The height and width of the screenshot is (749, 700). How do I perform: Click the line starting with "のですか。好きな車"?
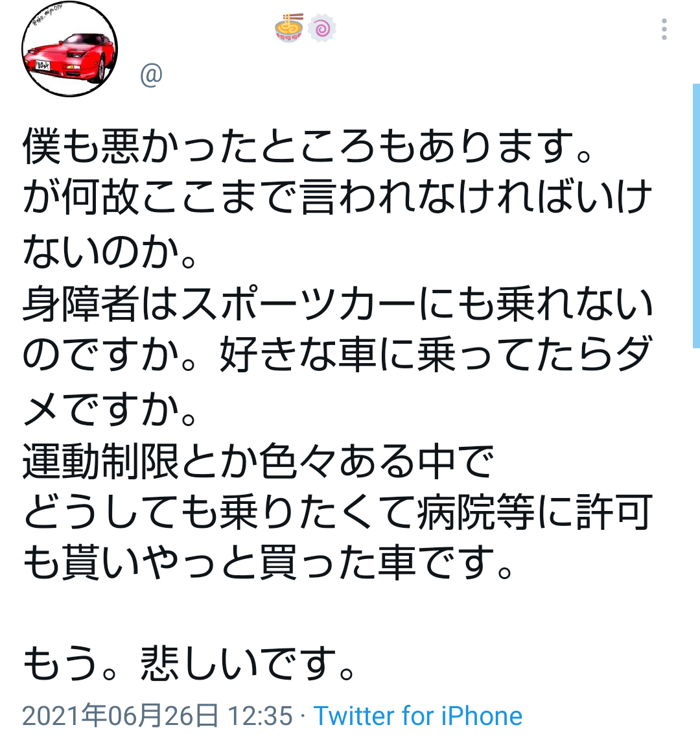[x=337, y=354]
